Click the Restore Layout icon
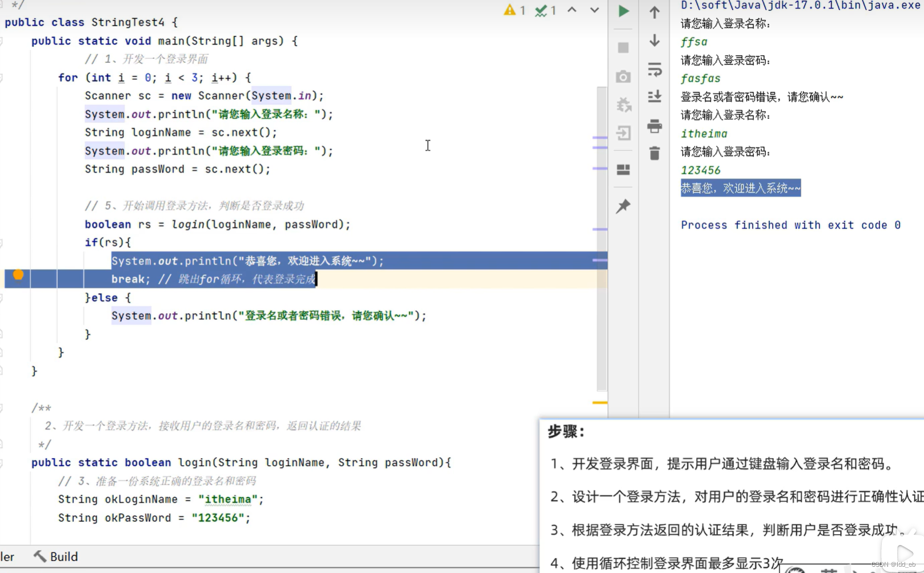The width and height of the screenshot is (924, 573). pos(623,170)
